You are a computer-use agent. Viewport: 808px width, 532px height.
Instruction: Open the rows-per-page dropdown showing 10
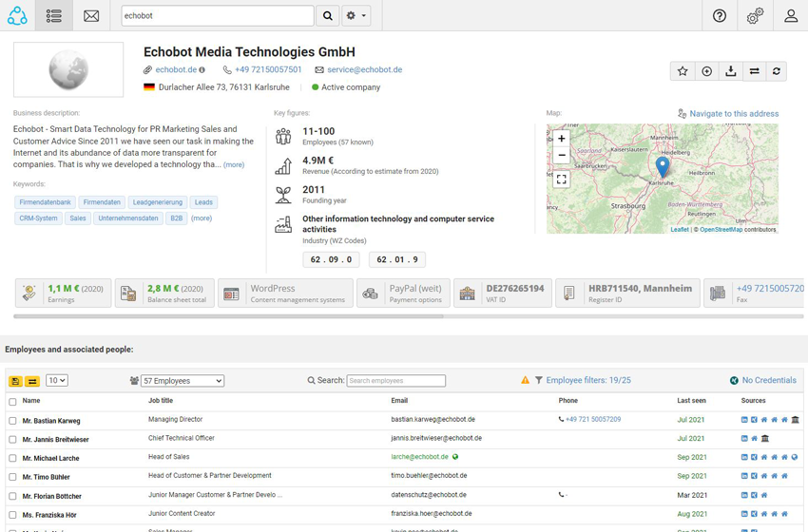coord(57,381)
